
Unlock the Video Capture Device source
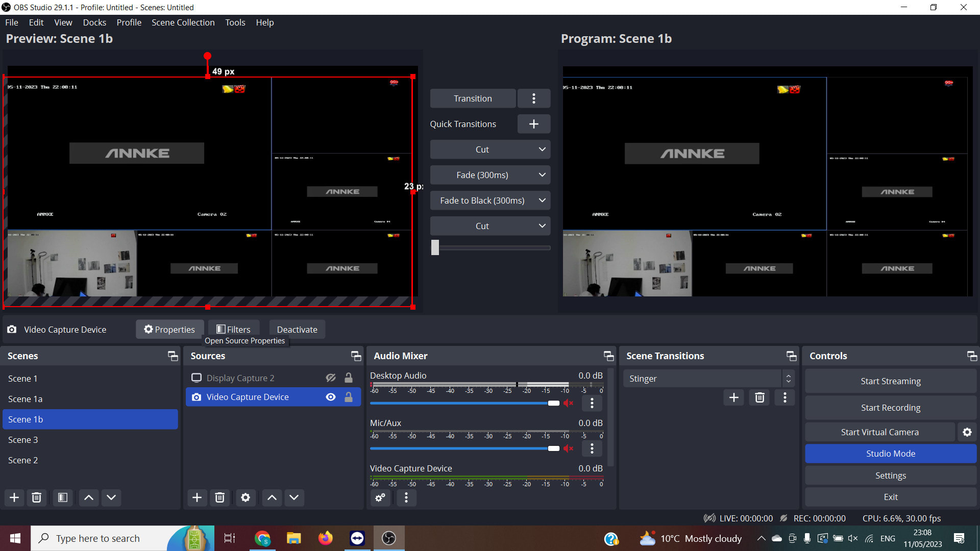[x=349, y=397]
